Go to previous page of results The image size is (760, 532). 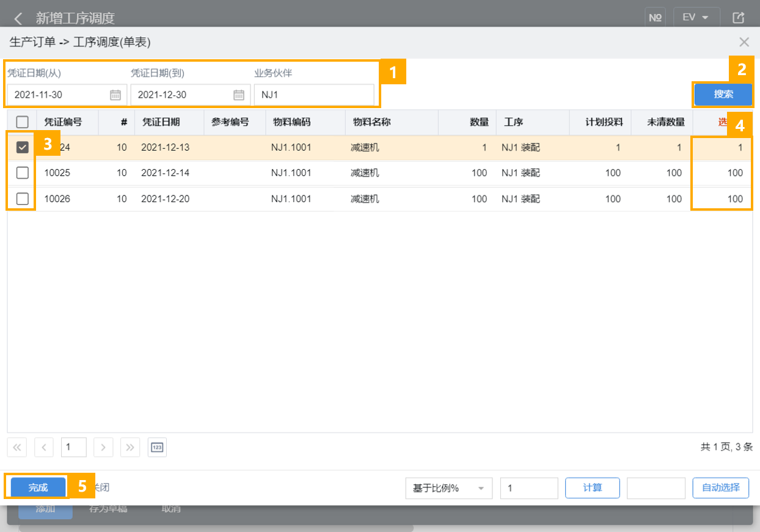(44, 447)
